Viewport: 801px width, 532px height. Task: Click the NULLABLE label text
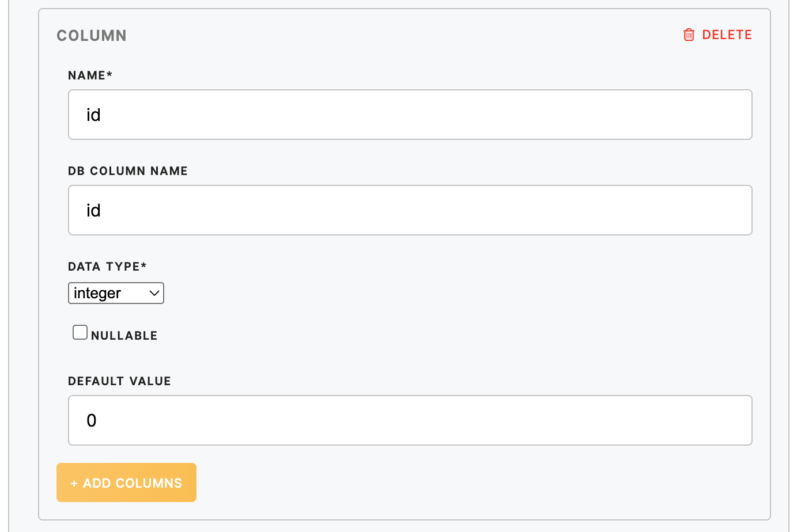coord(124,336)
